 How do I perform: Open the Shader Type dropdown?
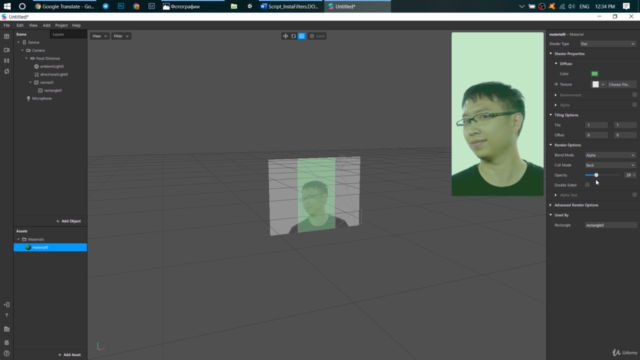pos(608,44)
